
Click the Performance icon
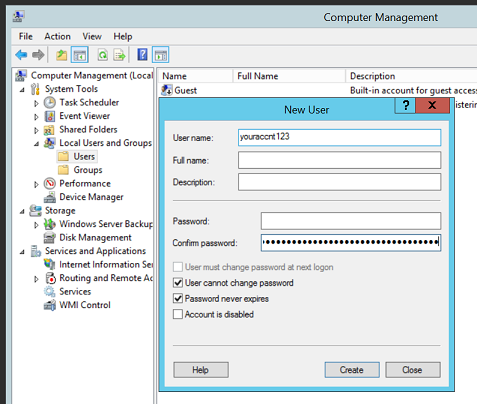click(x=50, y=183)
